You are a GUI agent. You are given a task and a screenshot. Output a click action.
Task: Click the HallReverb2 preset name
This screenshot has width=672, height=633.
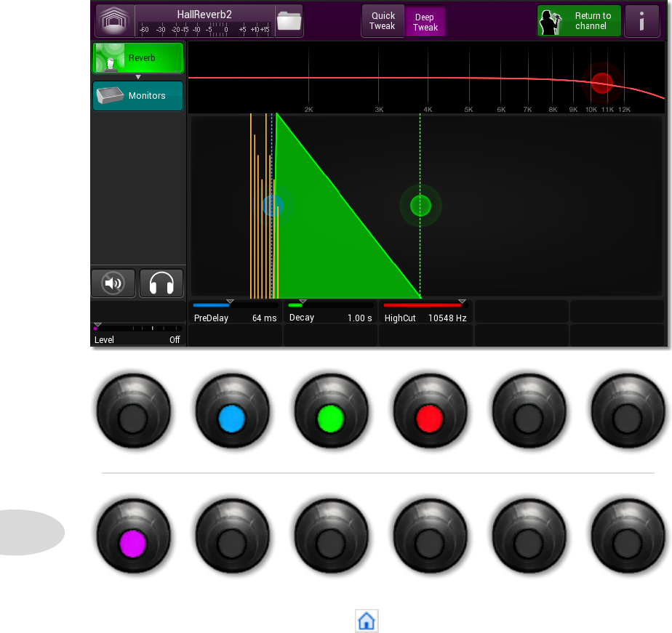[204, 14]
